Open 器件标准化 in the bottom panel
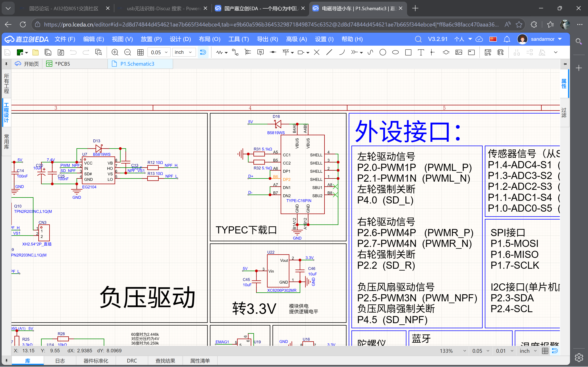Image resolution: width=588 pixels, height=367 pixels. [x=96, y=361]
